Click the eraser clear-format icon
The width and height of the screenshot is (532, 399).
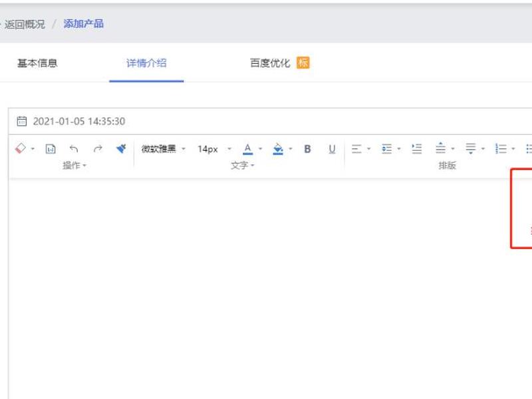pyautogui.click(x=21, y=148)
